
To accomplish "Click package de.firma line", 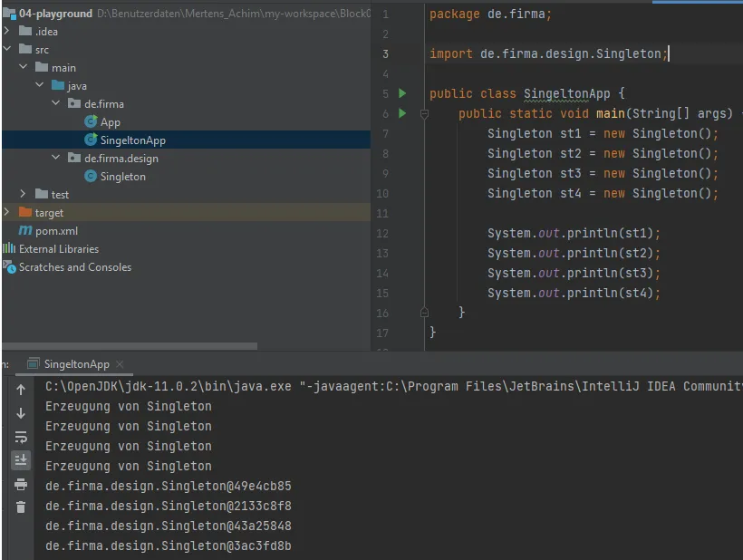I will coord(490,14).
